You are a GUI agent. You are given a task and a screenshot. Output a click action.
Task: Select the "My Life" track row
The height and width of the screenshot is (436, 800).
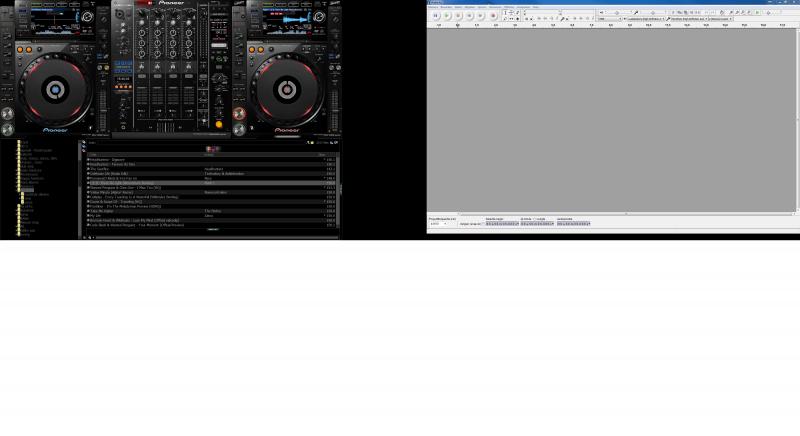click(211, 216)
